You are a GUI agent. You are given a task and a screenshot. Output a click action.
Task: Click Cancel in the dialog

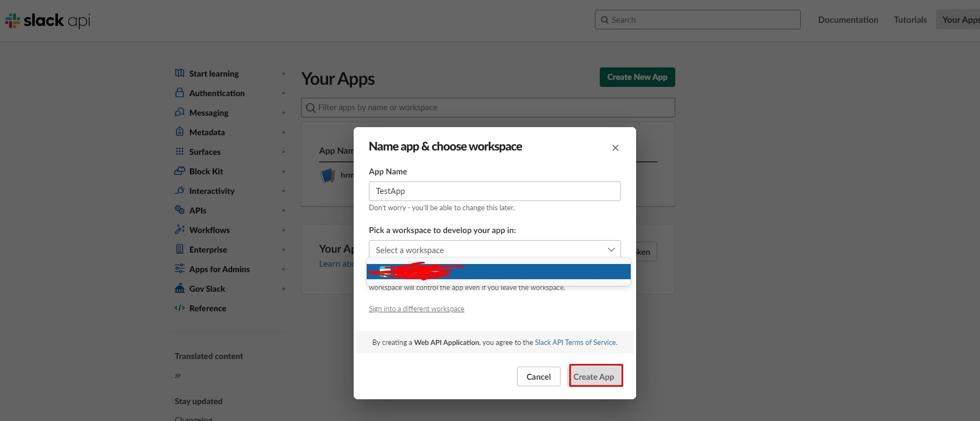[538, 376]
